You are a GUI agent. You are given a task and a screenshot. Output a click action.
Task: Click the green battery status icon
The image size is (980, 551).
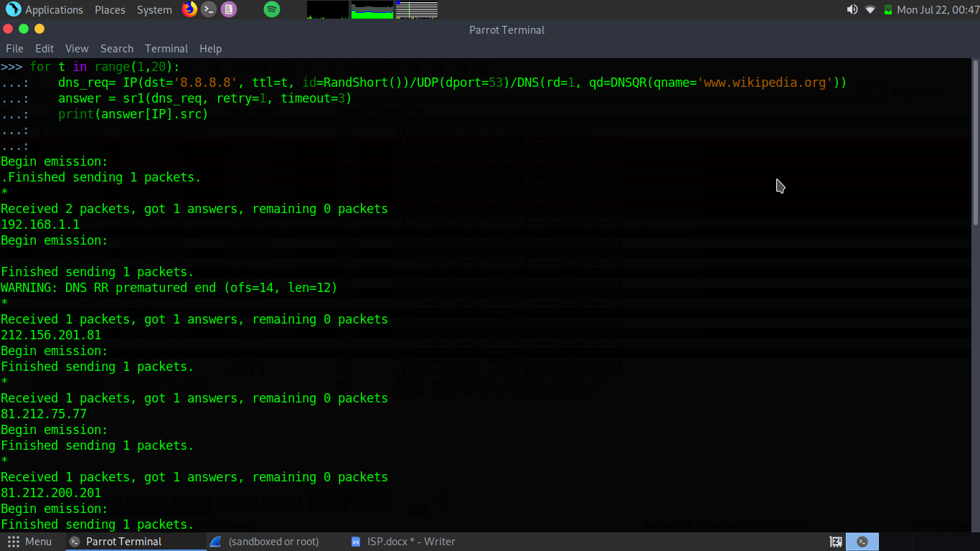888,9
